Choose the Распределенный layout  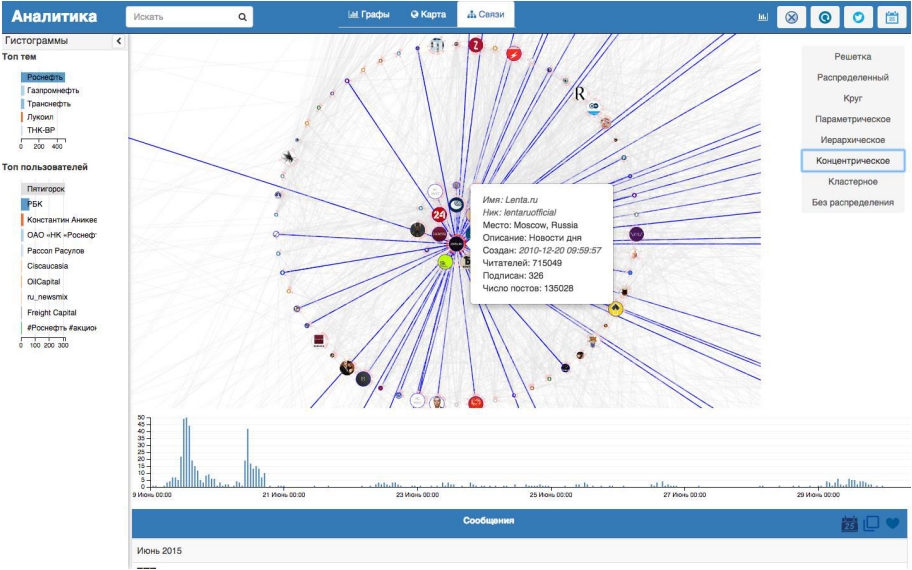coord(853,77)
